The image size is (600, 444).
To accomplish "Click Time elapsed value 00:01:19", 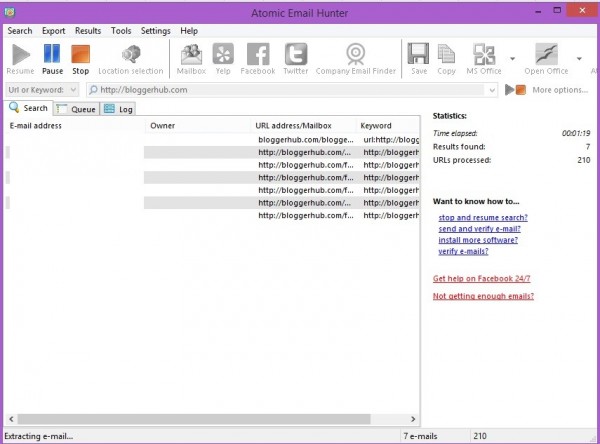I will [x=576, y=133].
